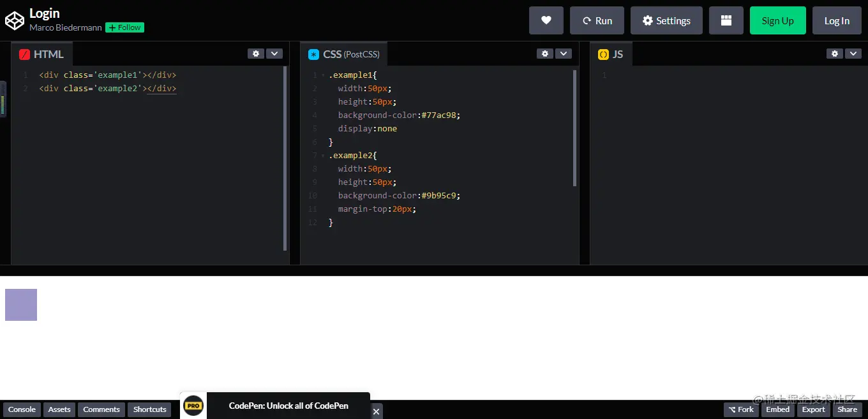This screenshot has height=419, width=868.
Task: Love this pen with heart button
Action: (x=546, y=20)
